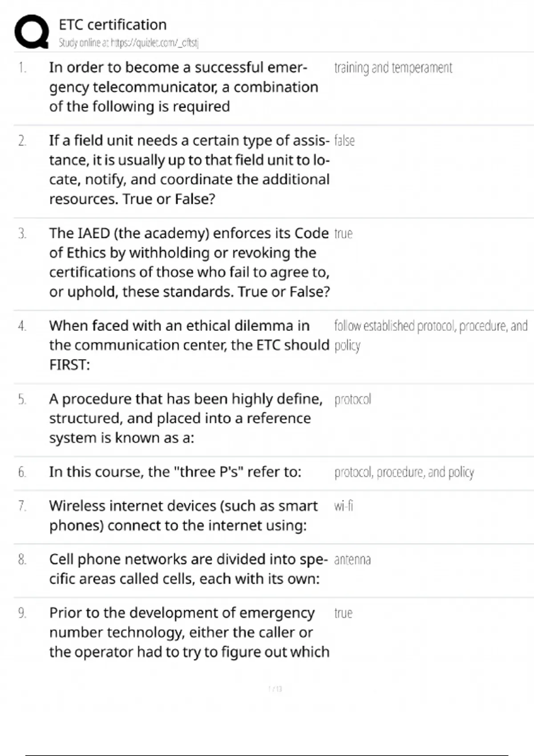Image resolution: width=534 pixels, height=756 pixels.
Task: Click the "antenna" answer
Action: click(352, 559)
